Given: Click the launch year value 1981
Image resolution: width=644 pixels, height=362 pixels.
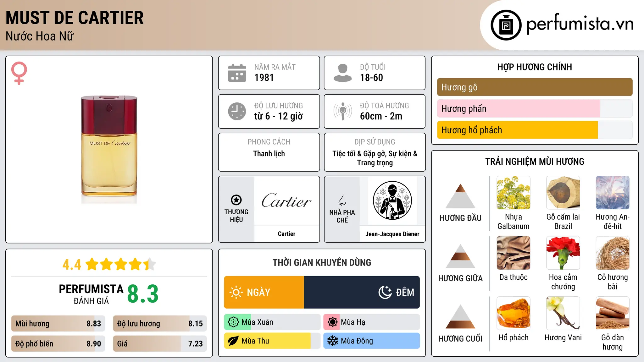Looking at the screenshot, I should [x=264, y=78].
